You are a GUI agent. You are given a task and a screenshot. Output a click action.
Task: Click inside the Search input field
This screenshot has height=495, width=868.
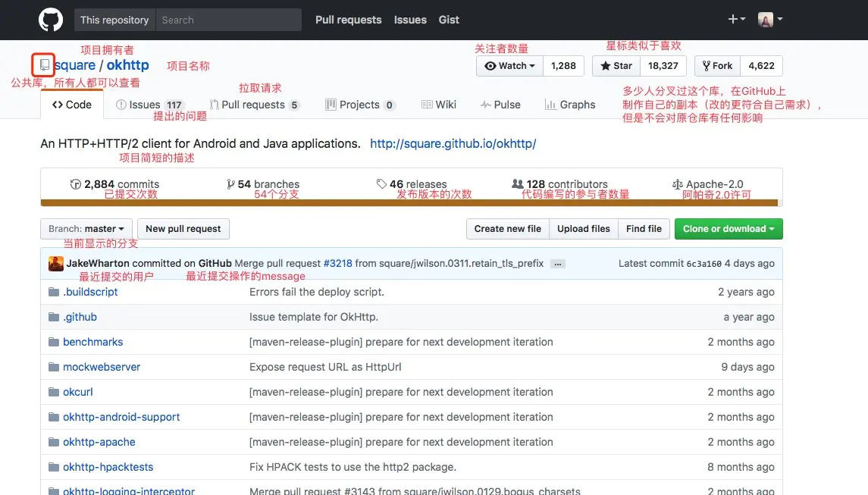(229, 20)
